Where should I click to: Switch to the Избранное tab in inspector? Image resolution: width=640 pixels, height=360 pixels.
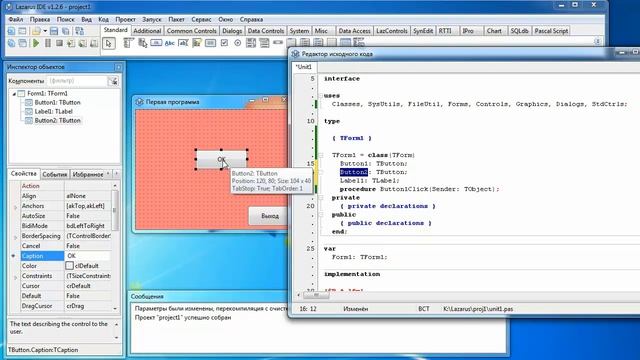point(88,174)
